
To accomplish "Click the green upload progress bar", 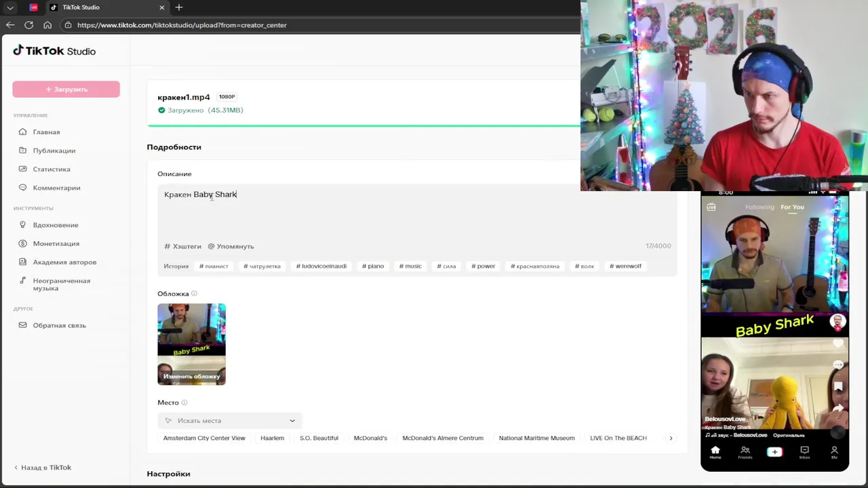I will click(363, 125).
